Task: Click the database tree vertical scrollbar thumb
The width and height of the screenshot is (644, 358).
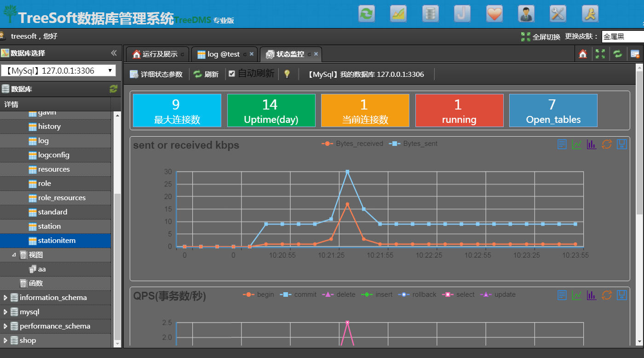Action: (x=117, y=267)
